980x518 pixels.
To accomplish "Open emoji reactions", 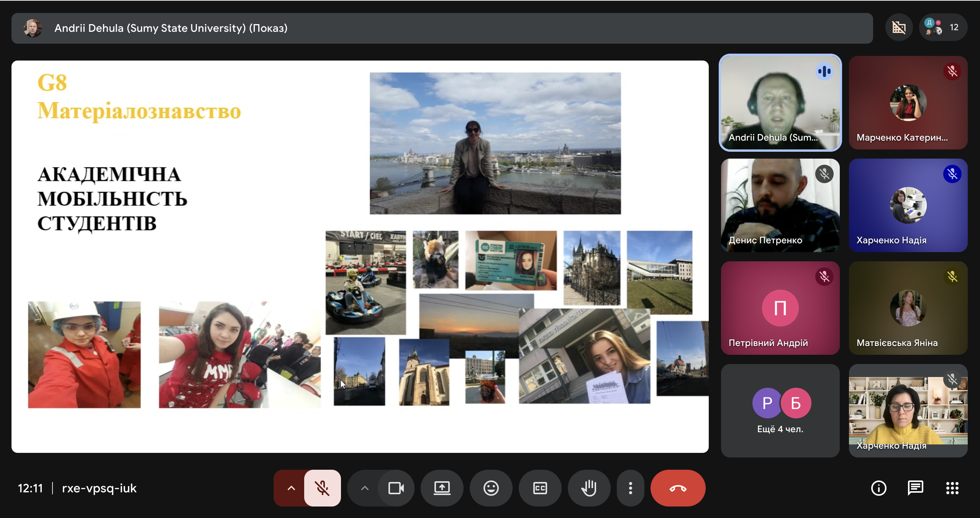I will pos(491,488).
